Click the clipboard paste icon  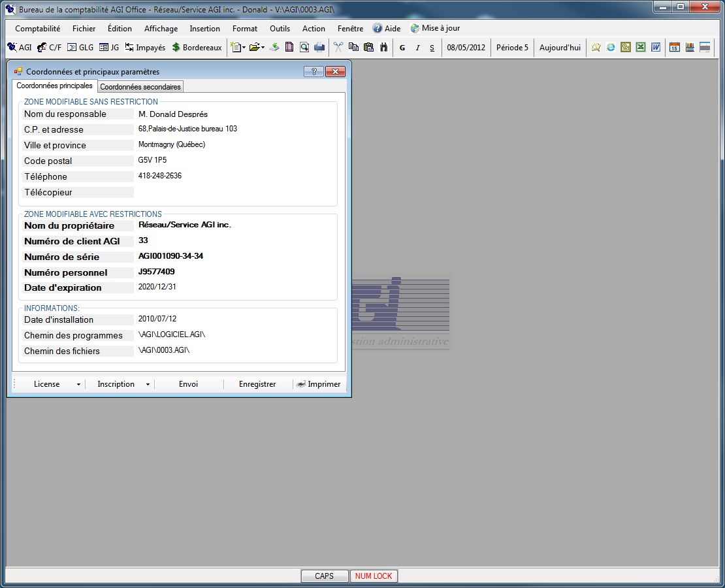click(368, 47)
